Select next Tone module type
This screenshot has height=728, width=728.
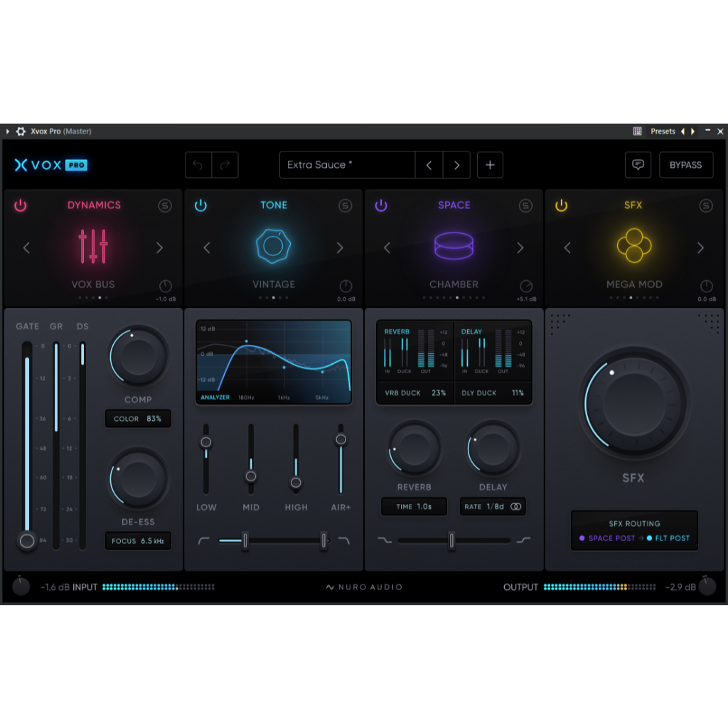coord(340,248)
